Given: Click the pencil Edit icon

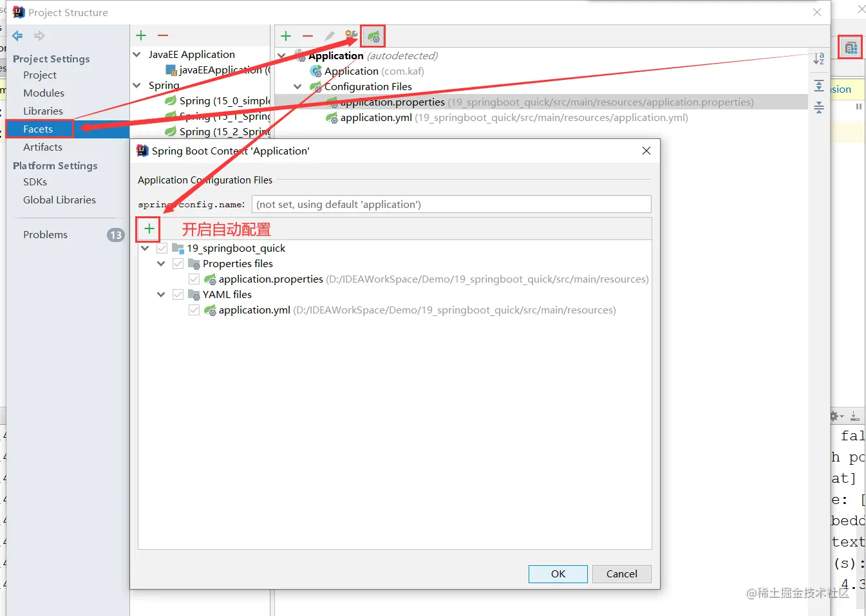Looking at the screenshot, I should 330,36.
